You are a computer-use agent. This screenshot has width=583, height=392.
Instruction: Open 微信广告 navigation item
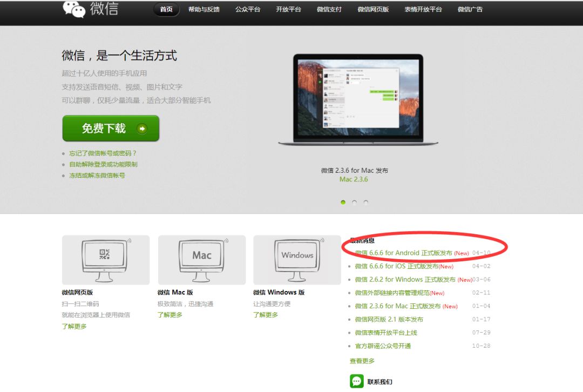click(470, 9)
